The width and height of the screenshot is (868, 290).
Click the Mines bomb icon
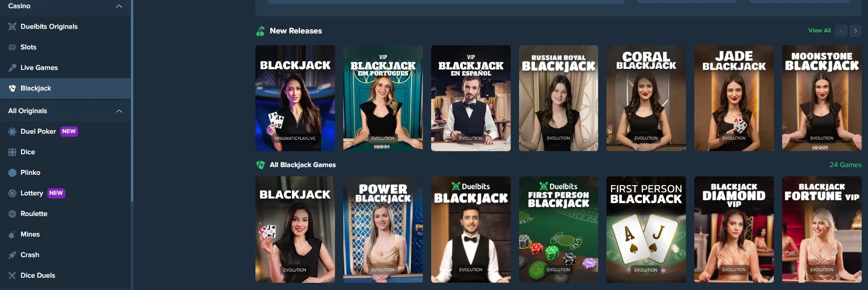(x=12, y=234)
